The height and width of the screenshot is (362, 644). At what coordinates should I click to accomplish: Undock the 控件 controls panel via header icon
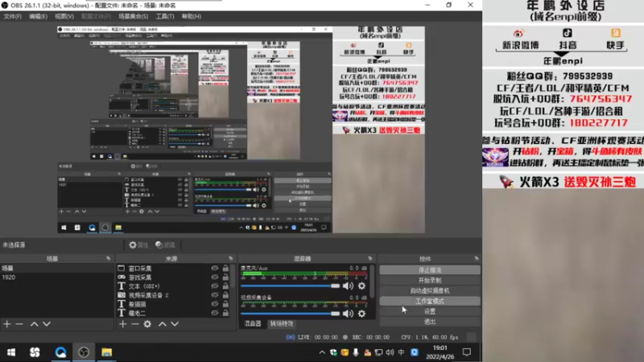point(477,258)
